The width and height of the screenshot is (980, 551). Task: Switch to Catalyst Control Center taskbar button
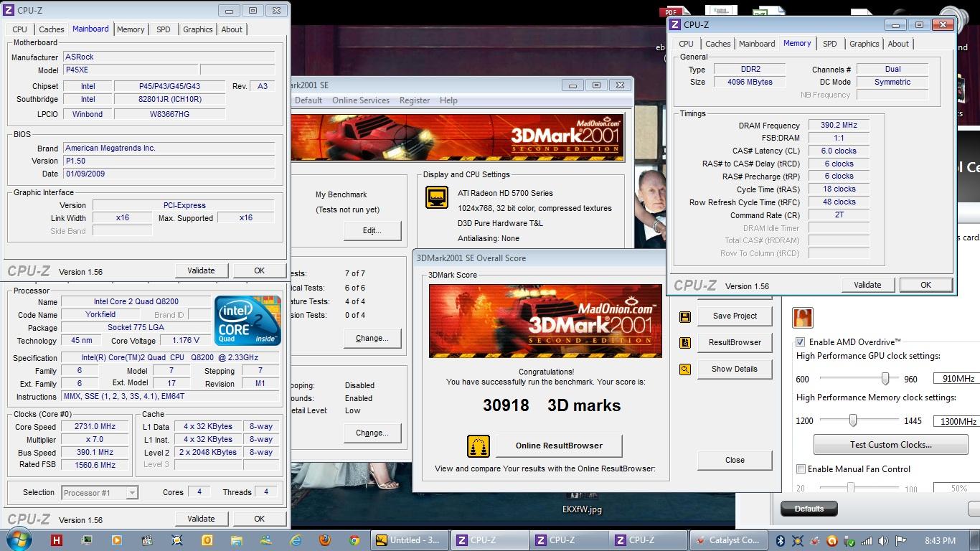coord(728,540)
